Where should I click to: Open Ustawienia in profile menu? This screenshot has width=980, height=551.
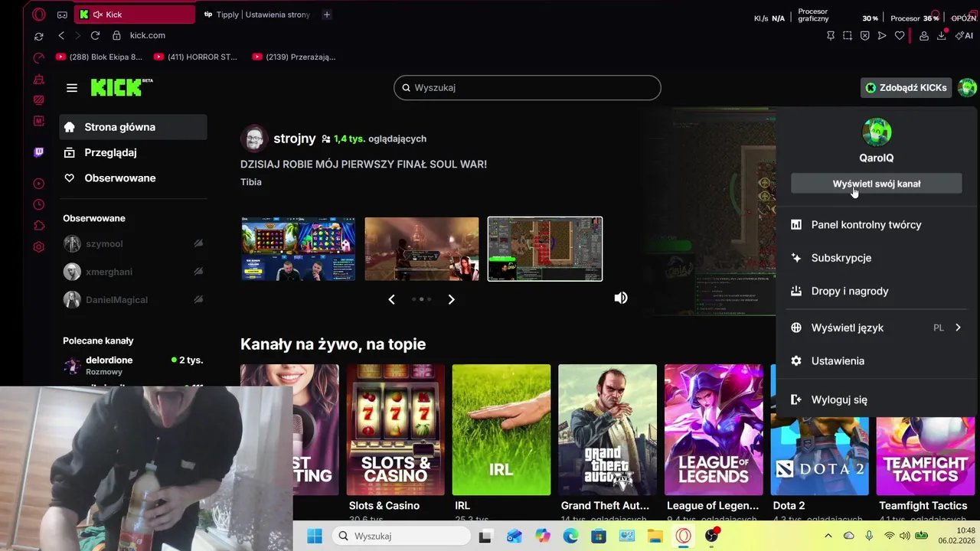point(877,360)
